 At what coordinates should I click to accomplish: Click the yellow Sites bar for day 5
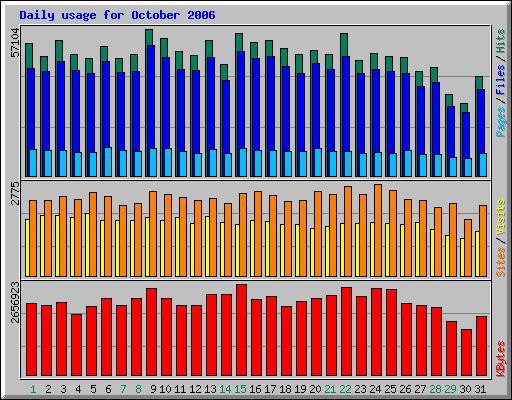pyautogui.click(x=87, y=245)
